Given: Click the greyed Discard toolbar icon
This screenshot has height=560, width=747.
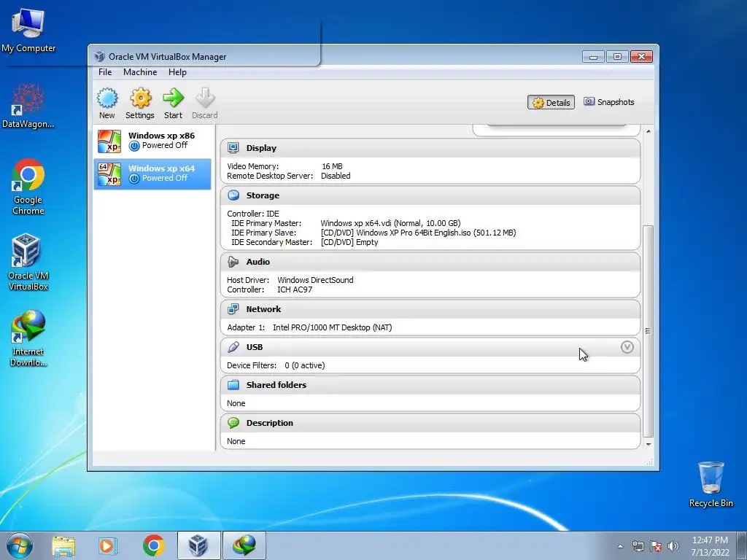Looking at the screenshot, I should [205, 103].
